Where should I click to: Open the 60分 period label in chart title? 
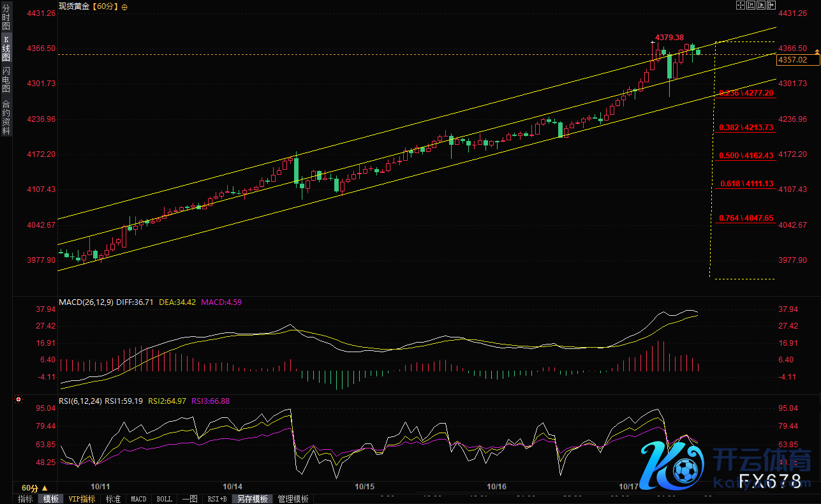pos(107,7)
